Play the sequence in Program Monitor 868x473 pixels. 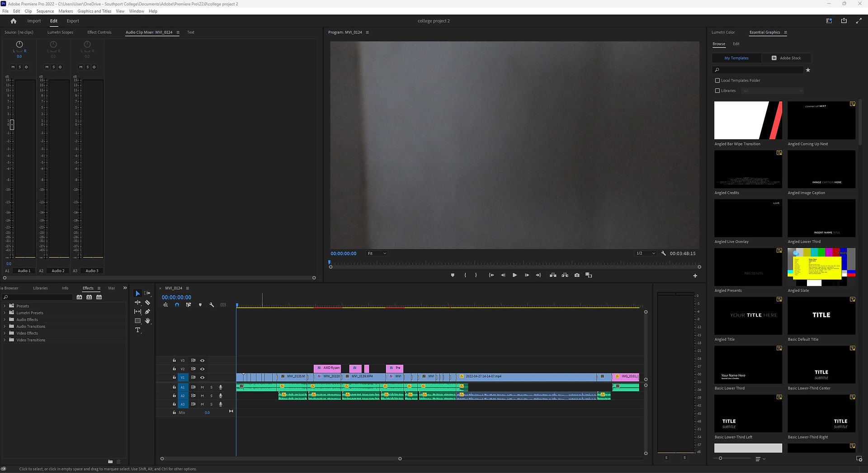pos(514,275)
